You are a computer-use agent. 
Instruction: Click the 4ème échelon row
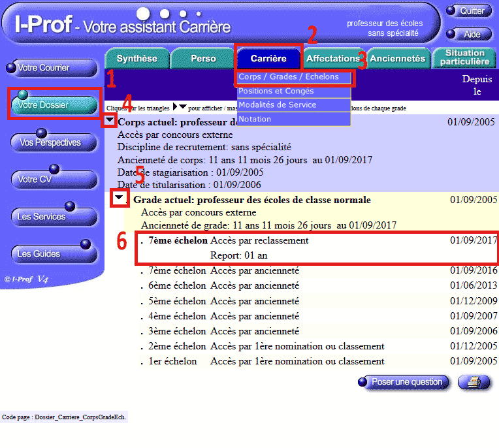[318, 316]
